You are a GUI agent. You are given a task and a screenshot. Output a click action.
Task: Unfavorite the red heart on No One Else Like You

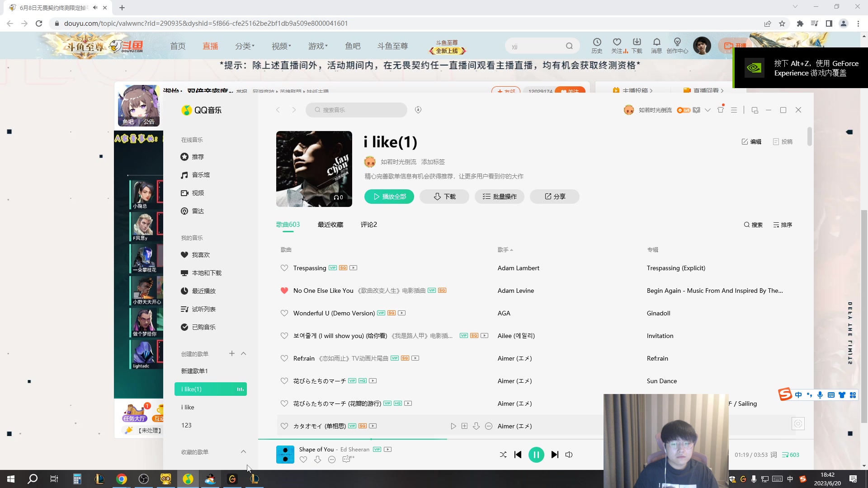point(284,291)
